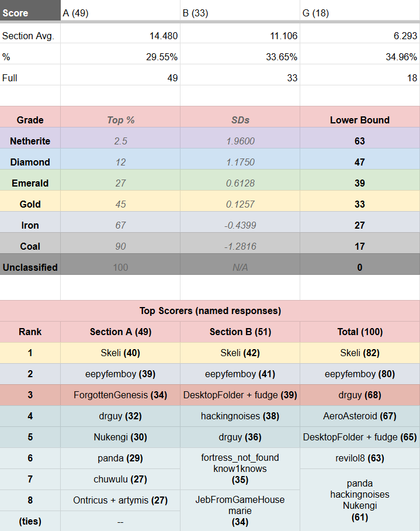The height and width of the screenshot is (531, 420).
Task: Select Skeli (42) in Section B
Action: pos(240,353)
